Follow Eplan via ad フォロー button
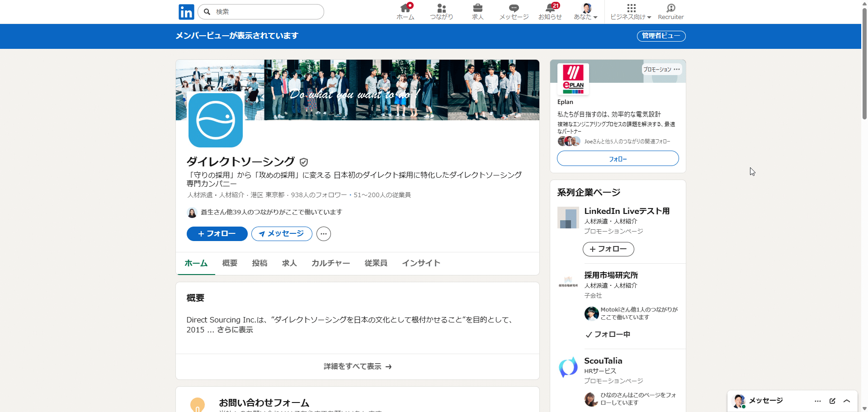 (x=618, y=159)
